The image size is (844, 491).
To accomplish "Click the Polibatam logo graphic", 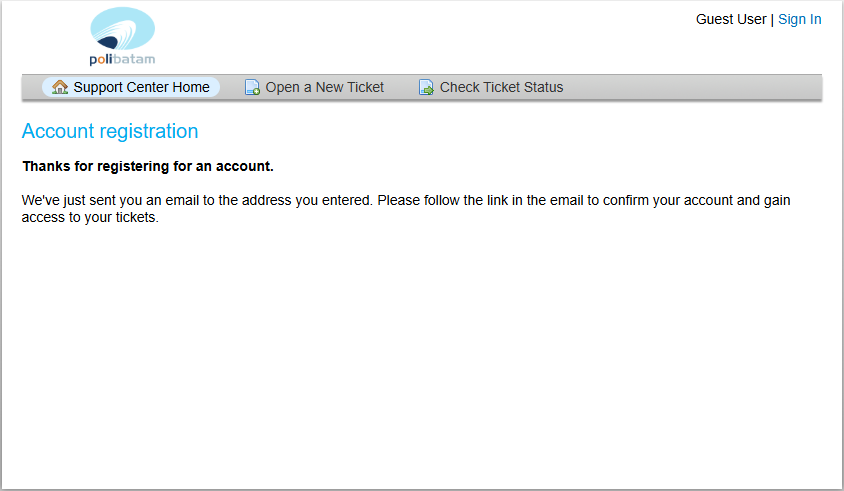I will 122,30.
